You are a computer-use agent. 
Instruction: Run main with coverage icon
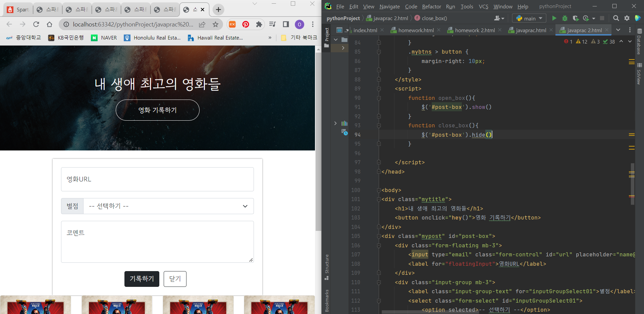576,18
